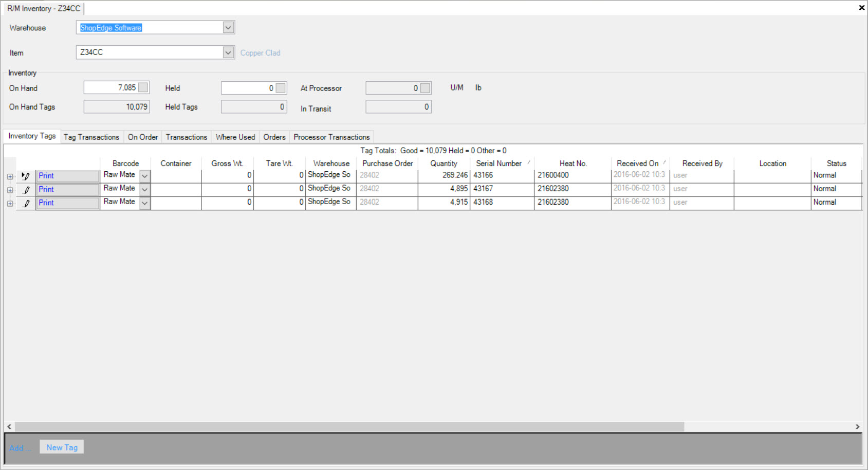Expand the row for serial 43168
Viewport: 868px width, 470px height.
tap(10, 203)
